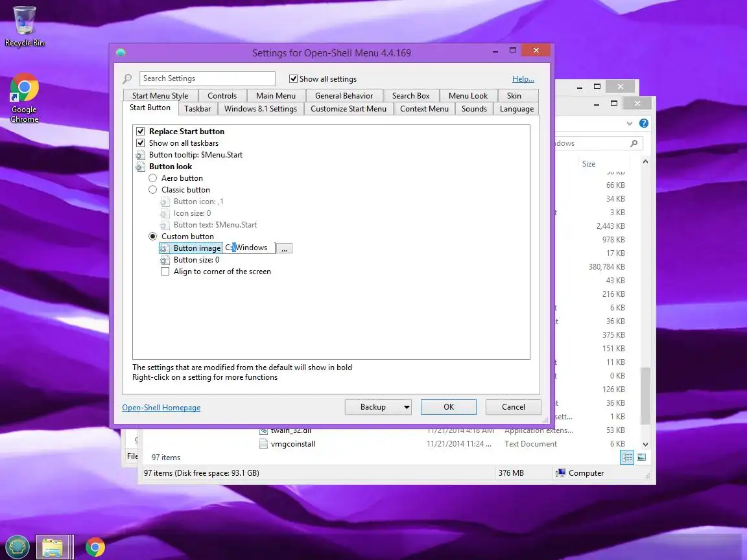747x560 pixels.
Task: Select the Button text: $Menu.Start setting
Action: tap(215, 225)
